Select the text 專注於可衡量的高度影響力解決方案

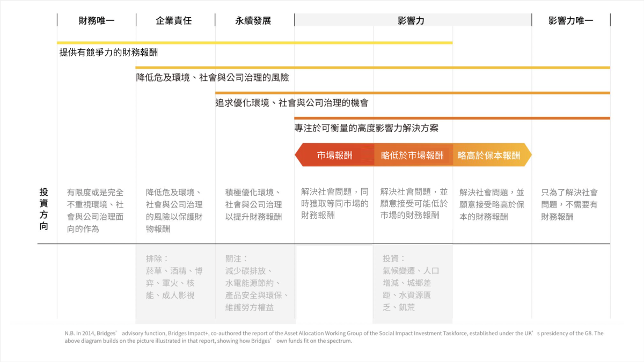click(367, 128)
